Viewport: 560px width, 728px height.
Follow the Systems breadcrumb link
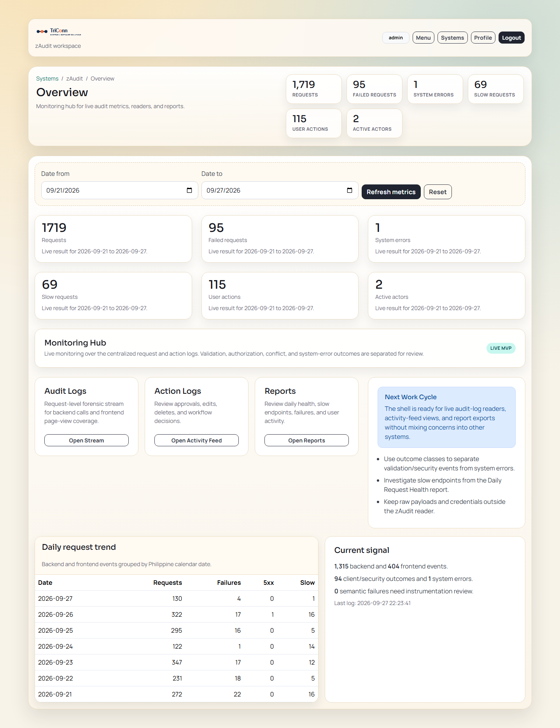click(47, 79)
